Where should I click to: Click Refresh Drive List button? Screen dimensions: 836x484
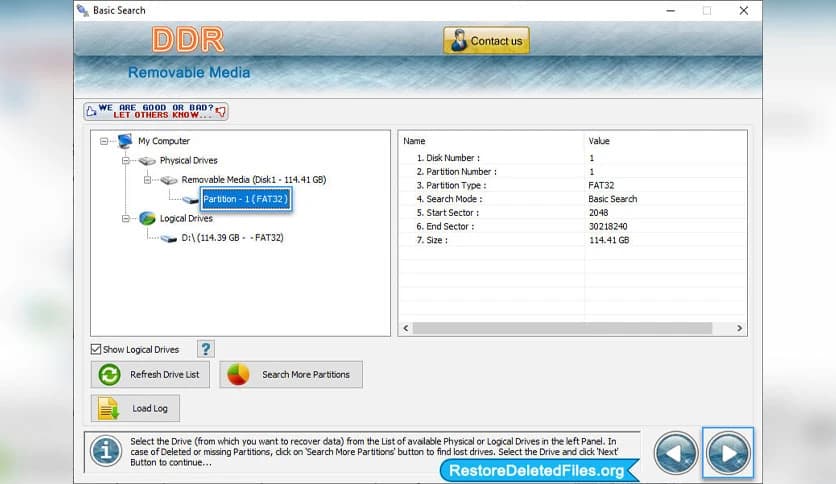(x=150, y=375)
